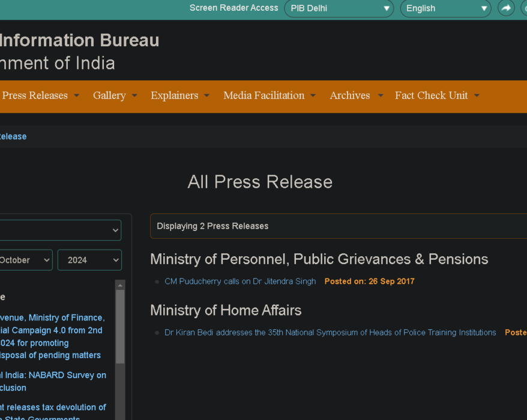This screenshot has height=420, width=527.
Task: Open the NABARD Survey sidebar release
Action: tap(53, 382)
